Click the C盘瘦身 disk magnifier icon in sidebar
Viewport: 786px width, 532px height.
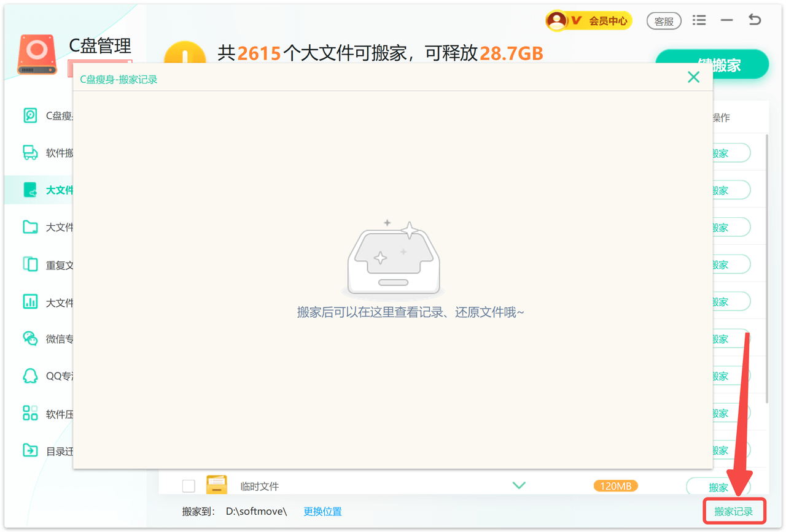30,115
